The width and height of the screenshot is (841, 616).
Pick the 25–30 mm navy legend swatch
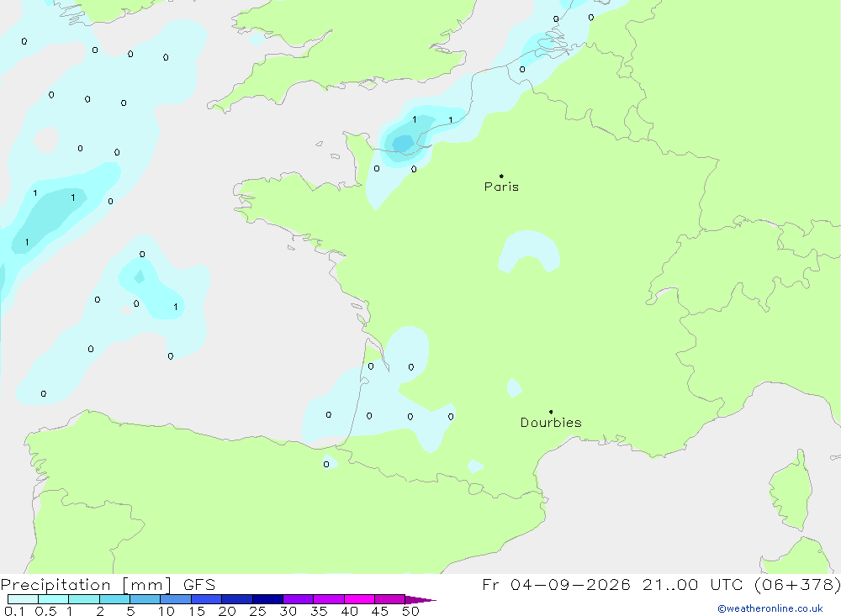[267, 599]
